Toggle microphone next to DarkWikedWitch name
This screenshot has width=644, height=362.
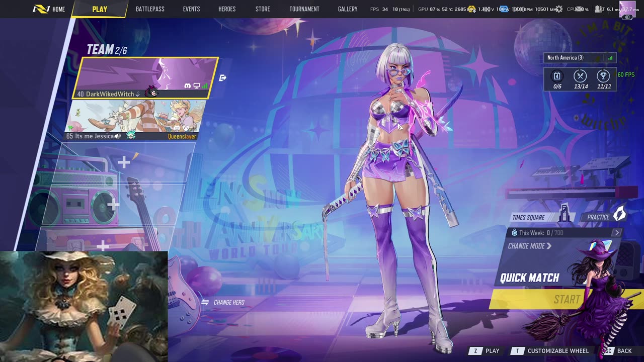[137, 94]
